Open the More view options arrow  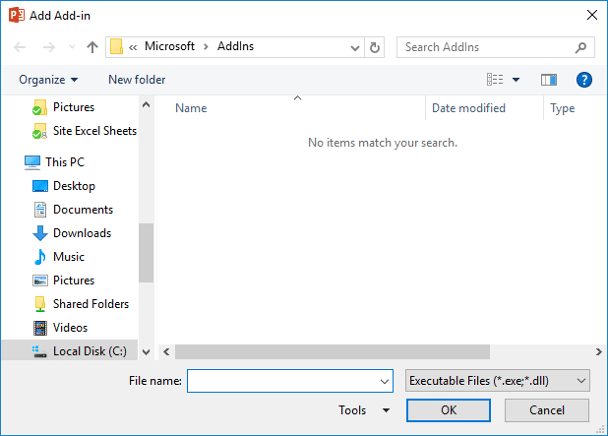point(516,80)
